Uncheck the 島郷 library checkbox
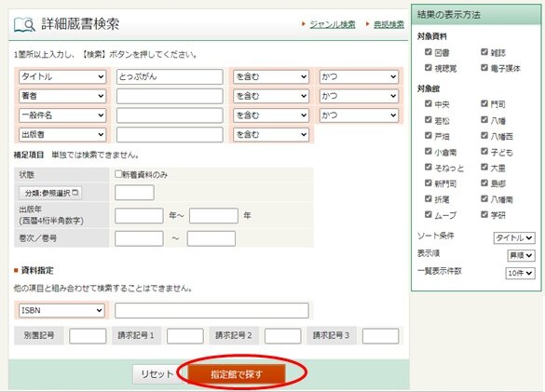The width and height of the screenshot is (545, 392). tap(484, 182)
